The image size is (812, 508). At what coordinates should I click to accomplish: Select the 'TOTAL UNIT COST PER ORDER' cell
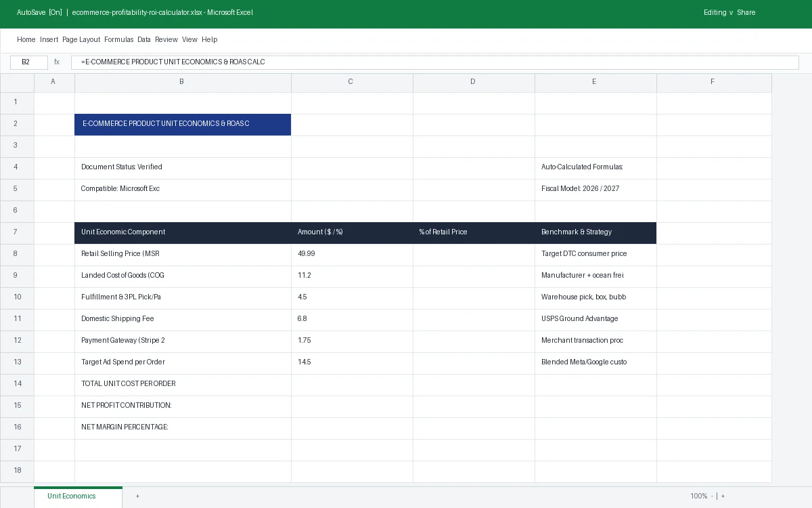(x=183, y=384)
